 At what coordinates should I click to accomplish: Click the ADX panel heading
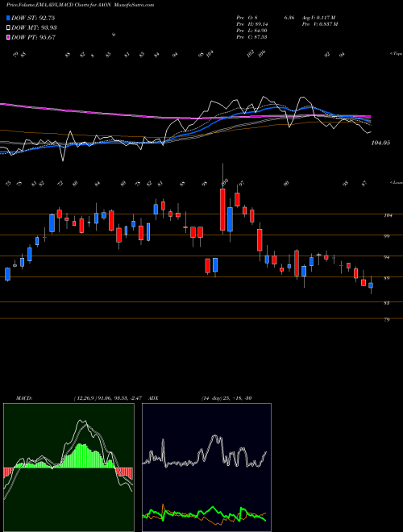pyautogui.click(x=153, y=397)
